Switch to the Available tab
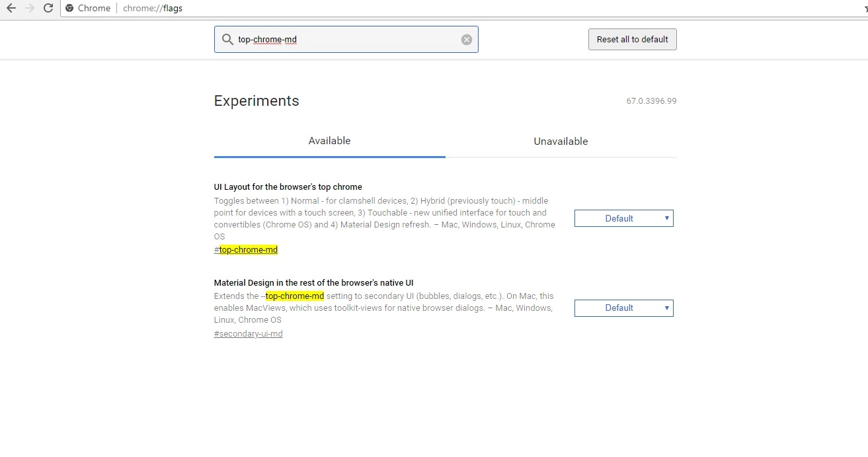The height and width of the screenshot is (457, 868). (x=329, y=141)
